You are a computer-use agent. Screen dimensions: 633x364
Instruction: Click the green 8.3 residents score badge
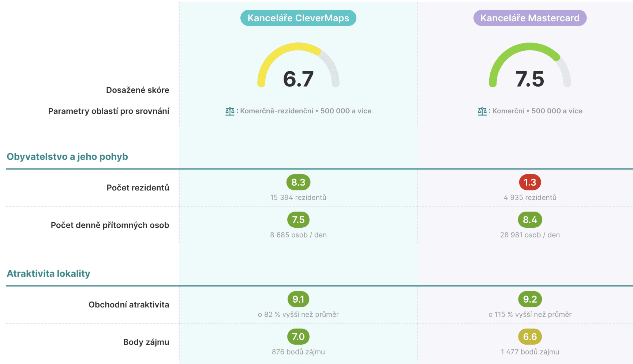coord(298,182)
